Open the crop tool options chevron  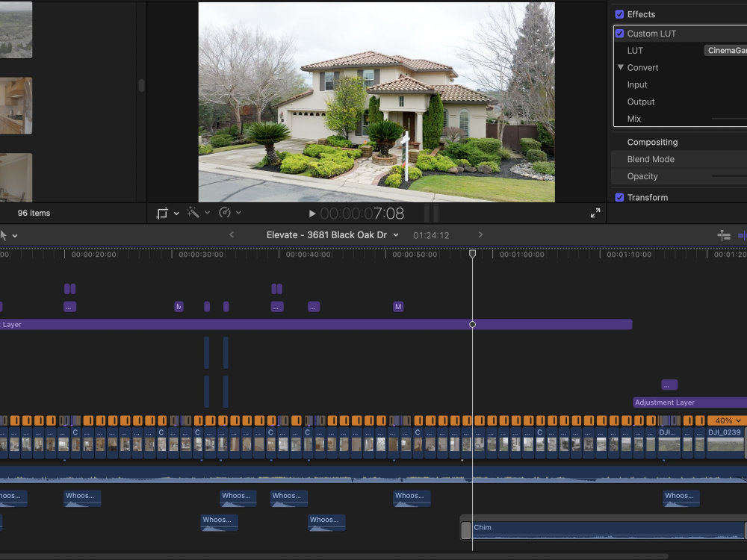176,214
